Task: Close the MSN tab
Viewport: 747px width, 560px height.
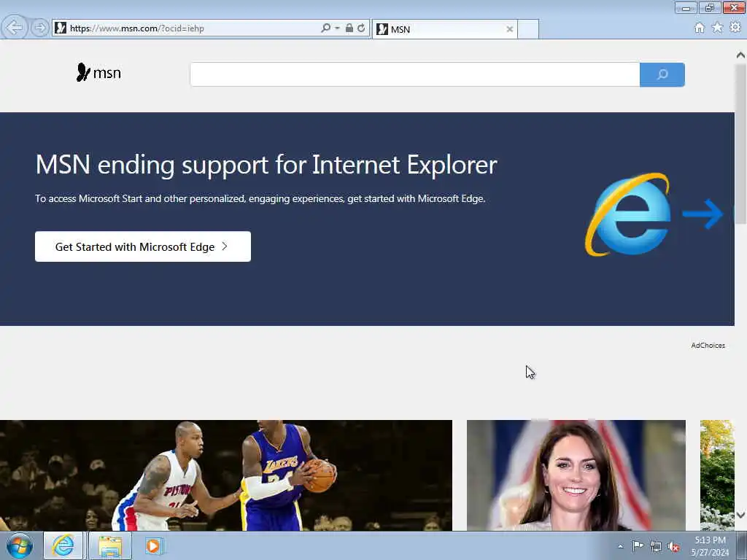Action: tap(509, 29)
